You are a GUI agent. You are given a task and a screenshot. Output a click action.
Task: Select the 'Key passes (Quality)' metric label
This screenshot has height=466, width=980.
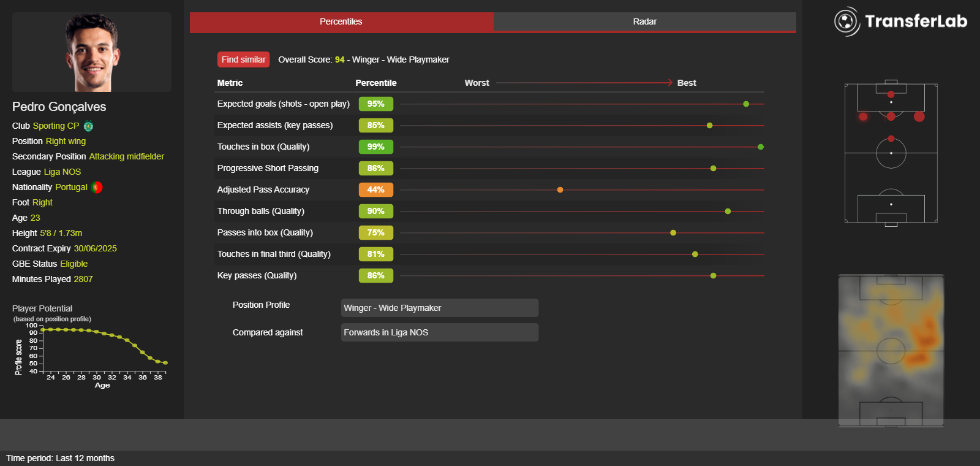click(257, 276)
